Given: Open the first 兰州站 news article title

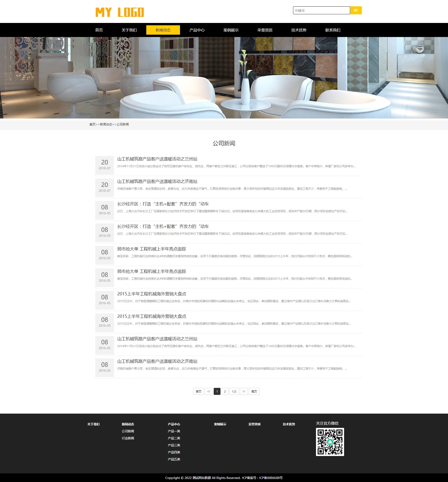Looking at the screenshot, I should (157, 159).
